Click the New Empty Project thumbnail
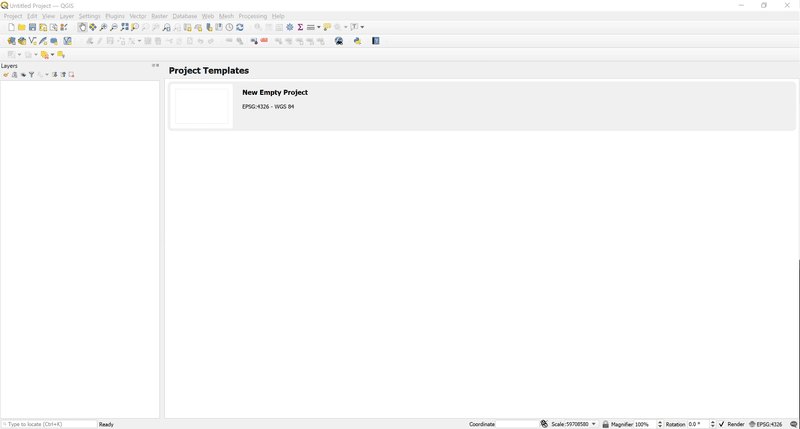The width and height of the screenshot is (800, 429). [202, 106]
